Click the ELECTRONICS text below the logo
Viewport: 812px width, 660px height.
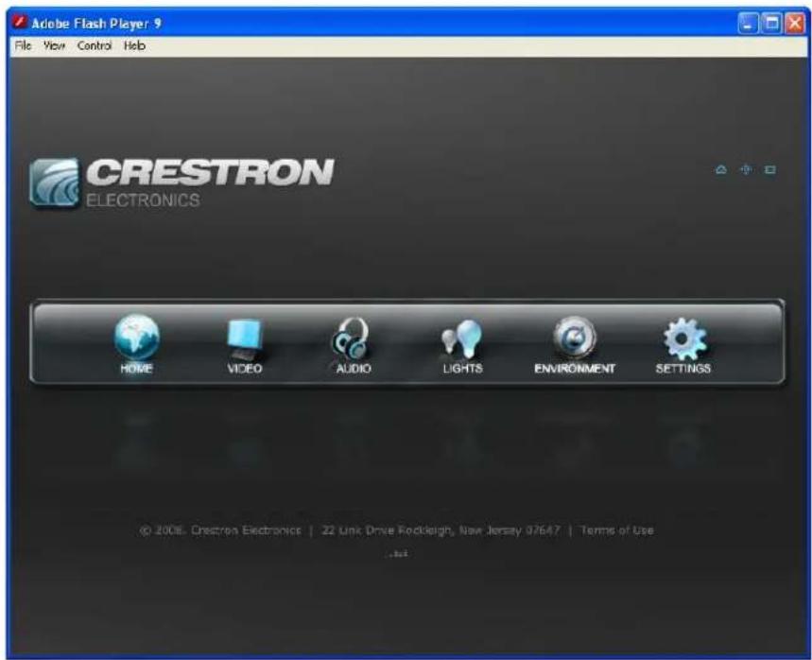click(143, 200)
